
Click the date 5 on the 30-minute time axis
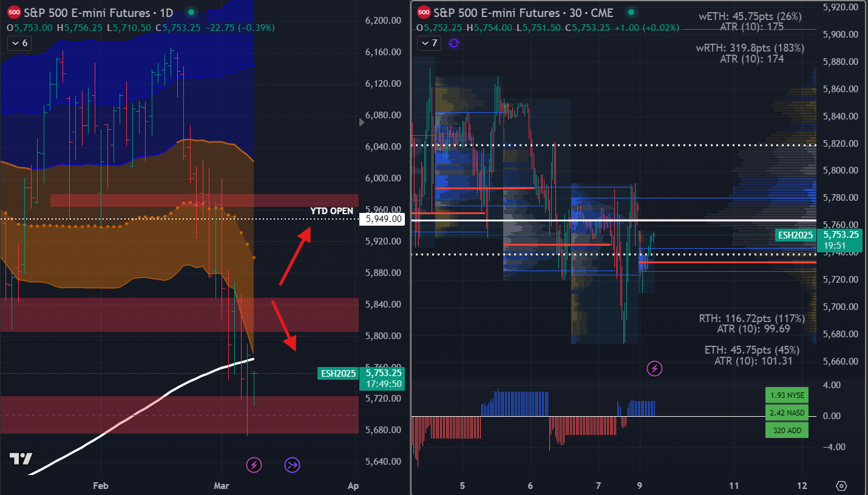[x=463, y=486]
